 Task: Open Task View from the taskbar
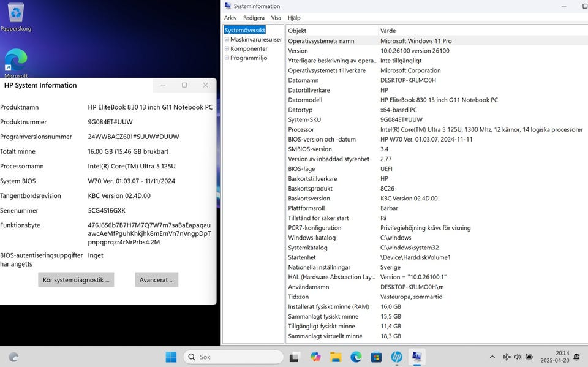point(294,357)
